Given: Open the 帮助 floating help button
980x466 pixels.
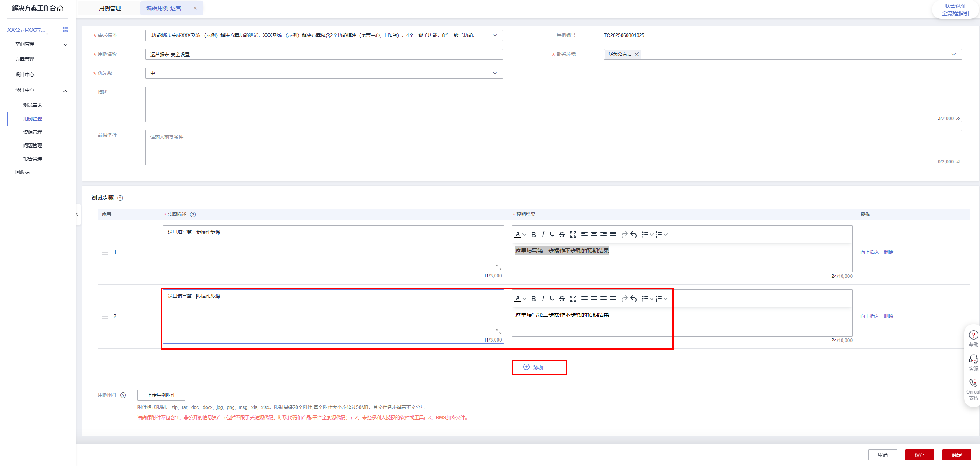Looking at the screenshot, I should point(973,338).
